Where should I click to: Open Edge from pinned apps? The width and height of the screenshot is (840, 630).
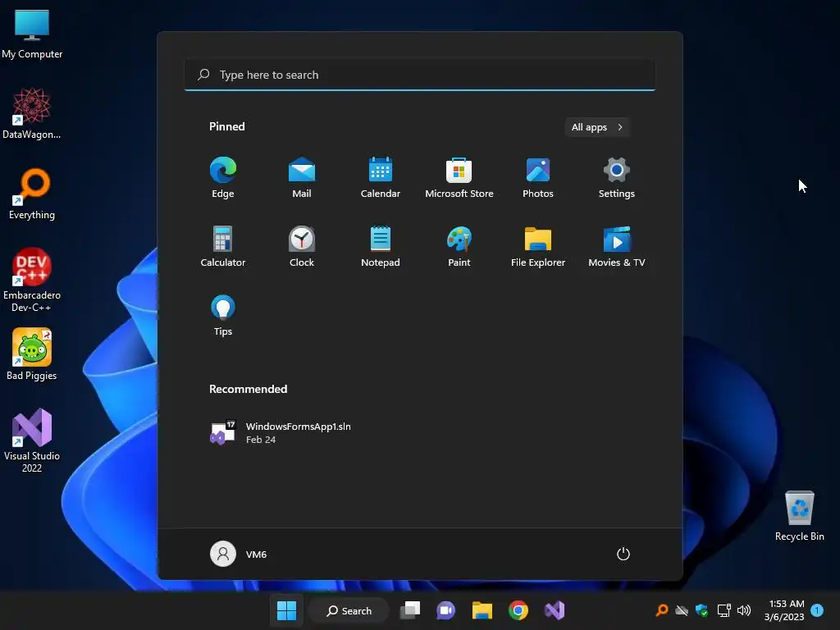tap(223, 178)
